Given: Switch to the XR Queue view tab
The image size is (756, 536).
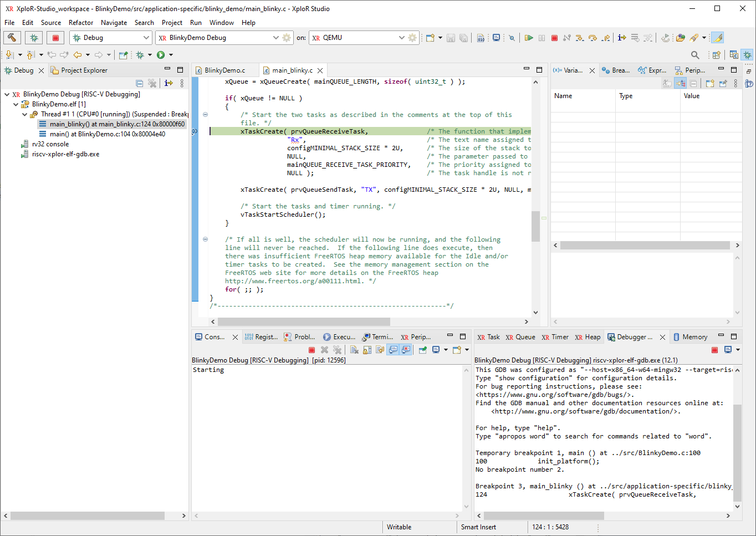Looking at the screenshot, I should pos(520,337).
